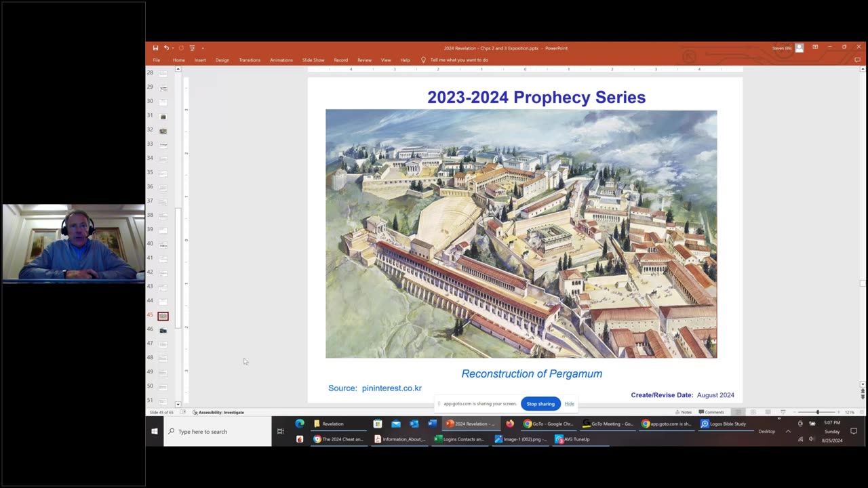The width and height of the screenshot is (868, 488).
Task: Open the File menu
Action: click(157, 60)
